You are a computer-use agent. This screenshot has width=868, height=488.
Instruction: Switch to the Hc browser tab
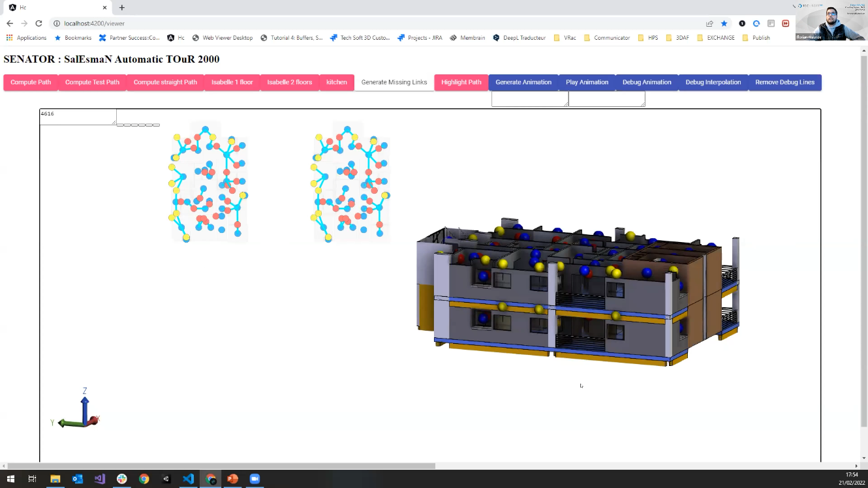point(55,8)
